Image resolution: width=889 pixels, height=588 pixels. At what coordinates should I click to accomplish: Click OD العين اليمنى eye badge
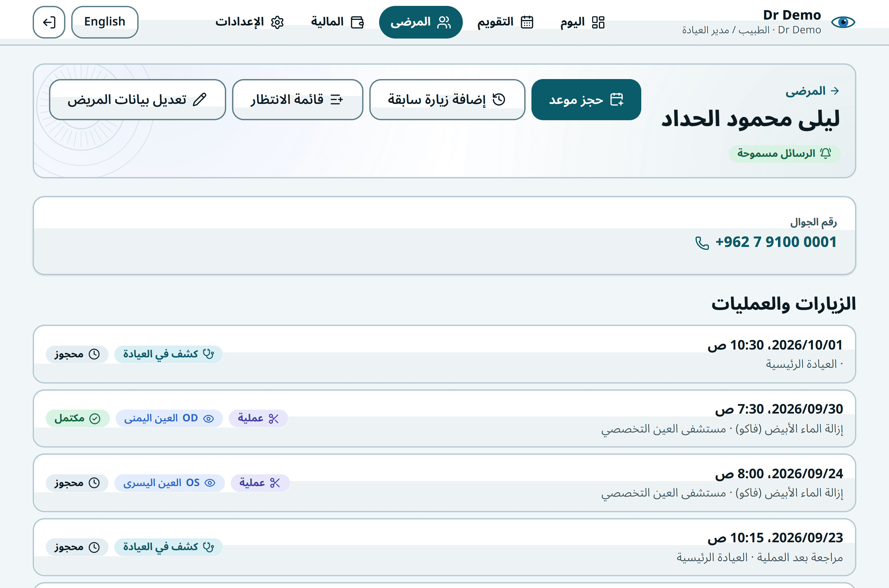click(x=169, y=418)
